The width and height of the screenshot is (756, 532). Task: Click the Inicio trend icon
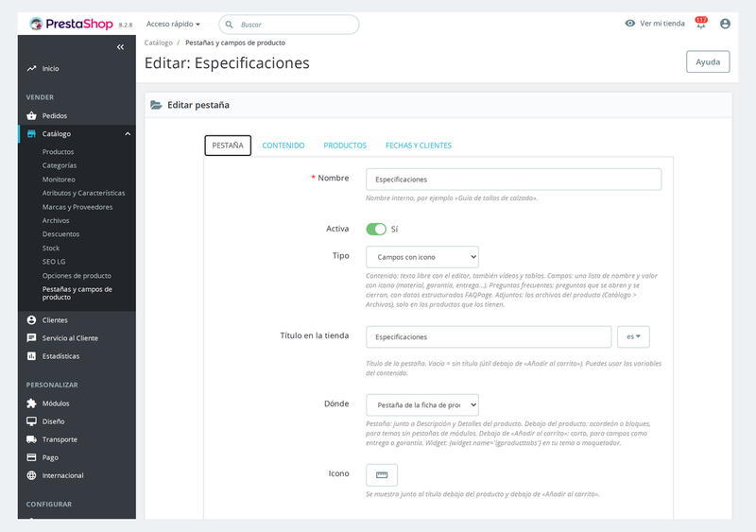point(31,68)
